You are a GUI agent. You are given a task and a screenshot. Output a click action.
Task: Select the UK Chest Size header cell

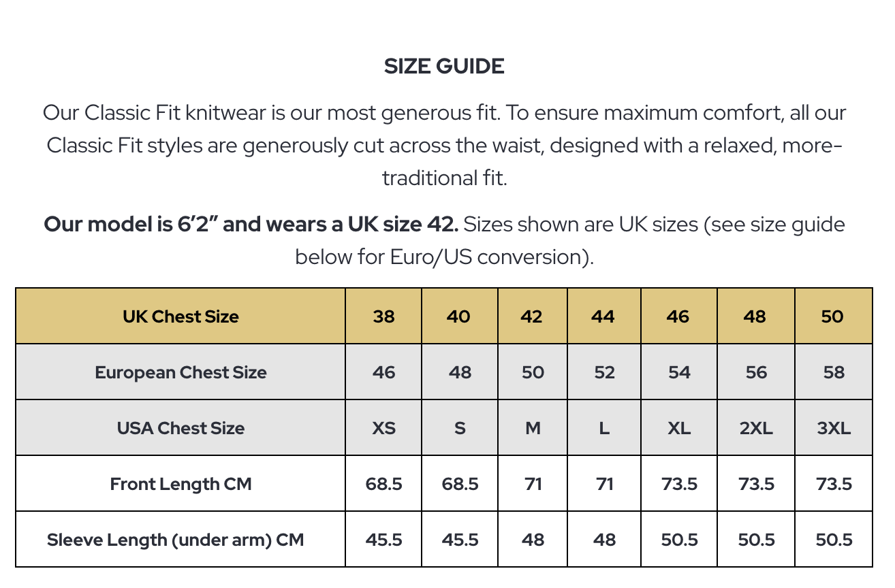click(180, 316)
